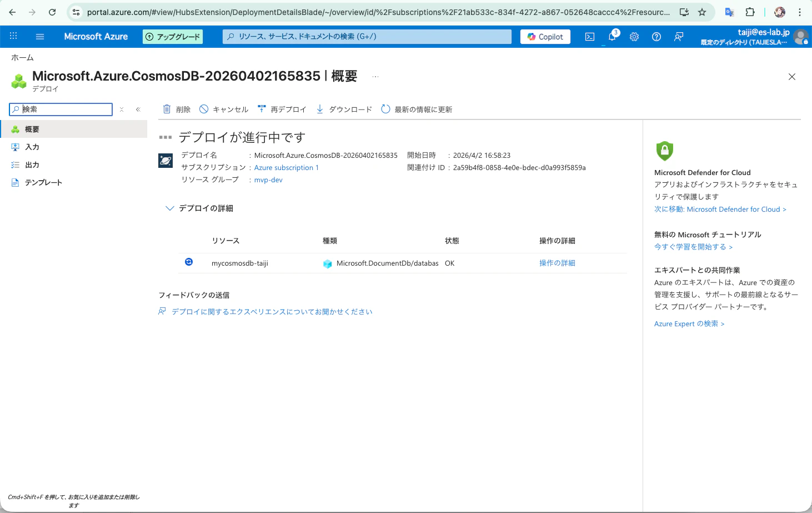Open the notifications bell icon

pos(612,37)
